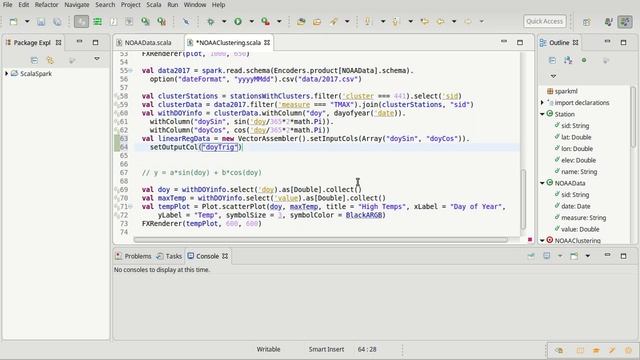Select 'measure: String' in the Outline
Viewport: 640px width, 360px height.
583,218
